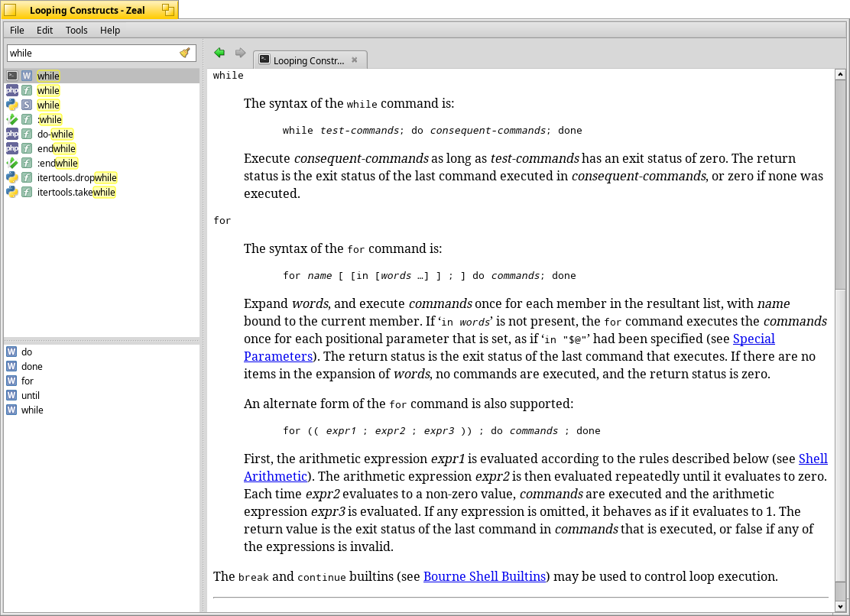Viewport: 850px width, 616px height.
Task: Click the function icon beside itertools.takewhile
Action: click(27, 192)
